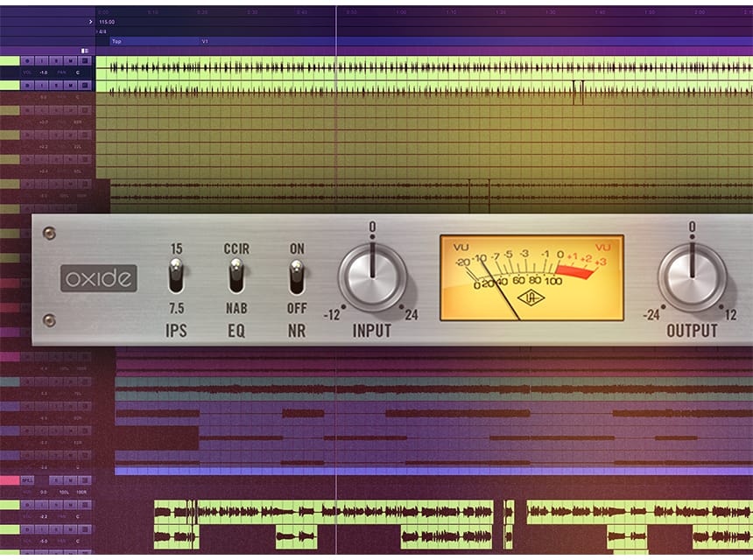Click the VU meter display
The height and width of the screenshot is (560, 753).
tap(532, 278)
